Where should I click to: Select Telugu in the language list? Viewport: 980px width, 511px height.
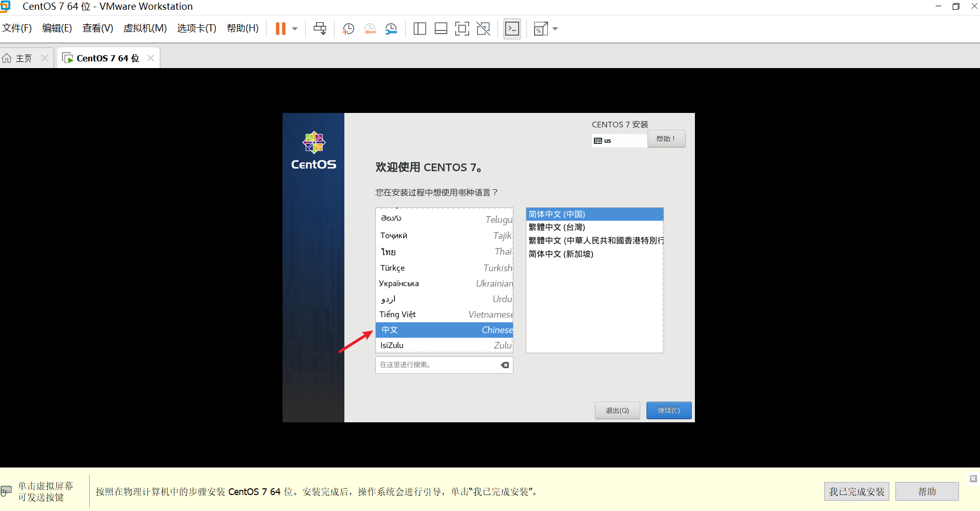[444, 219]
